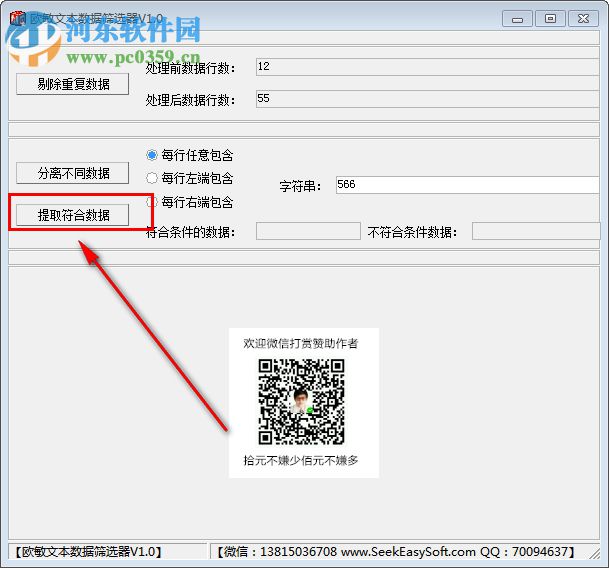The height and width of the screenshot is (568, 609).
Task: Click the 处理前数据行数 field showing 12
Action: [427, 67]
